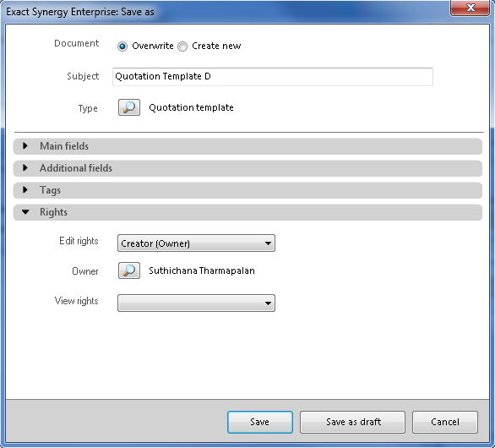This screenshot has width=495, height=448.
Task: Click the Rights downward triangle arrow
Action: (x=25, y=212)
